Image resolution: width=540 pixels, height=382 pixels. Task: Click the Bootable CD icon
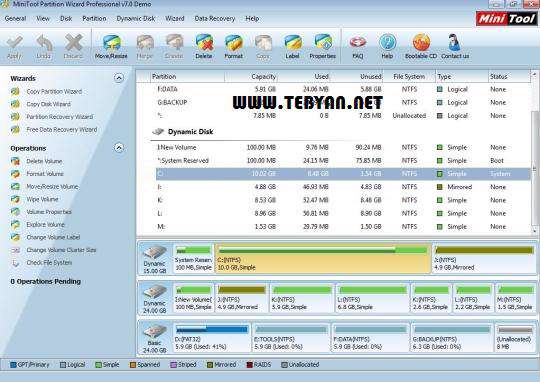point(421,43)
